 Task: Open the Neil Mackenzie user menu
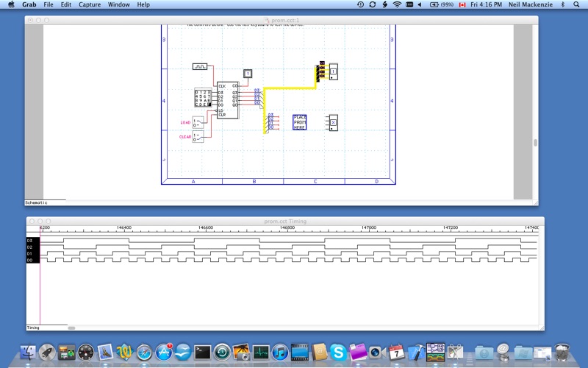[530, 4]
